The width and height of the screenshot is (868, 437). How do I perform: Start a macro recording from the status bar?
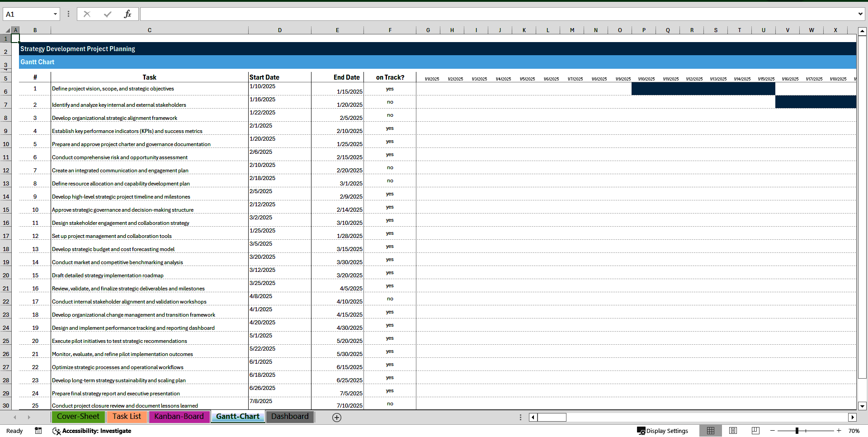pyautogui.click(x=38, y=431)
